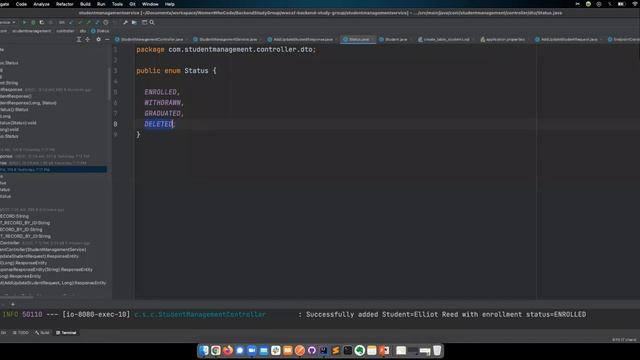Open the Refactor menu

tap(64, 4)
